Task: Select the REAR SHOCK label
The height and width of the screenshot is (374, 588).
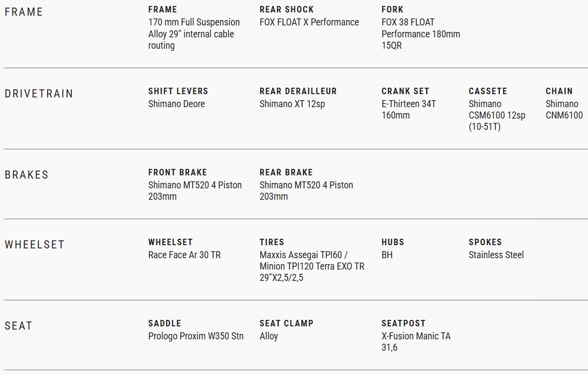Action: pyautogui.click(x=286, y=10)
